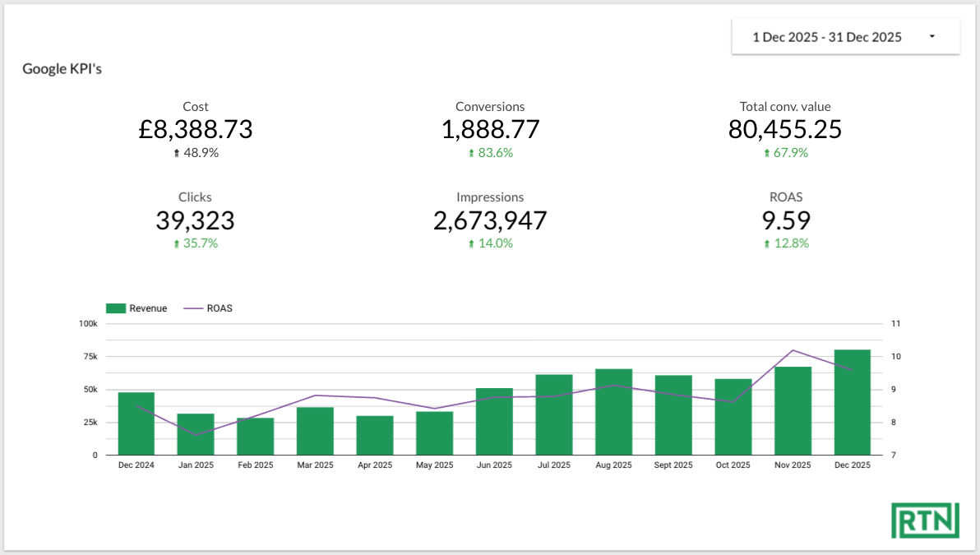Click the Impressions value 2,673,947
Viewport: 980px width, 555px height.
490,220
